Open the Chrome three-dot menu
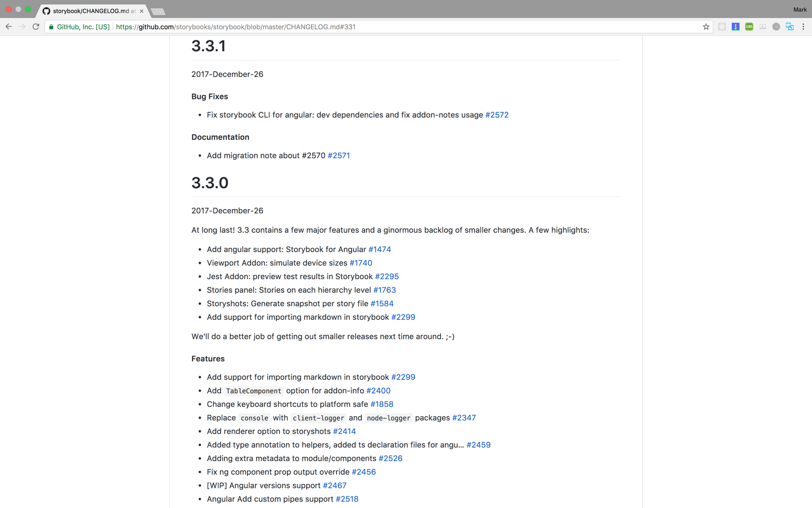 (803, 27)
